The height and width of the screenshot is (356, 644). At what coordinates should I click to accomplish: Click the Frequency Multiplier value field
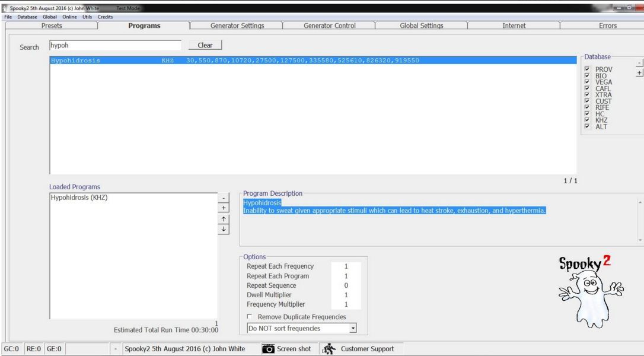346,304
